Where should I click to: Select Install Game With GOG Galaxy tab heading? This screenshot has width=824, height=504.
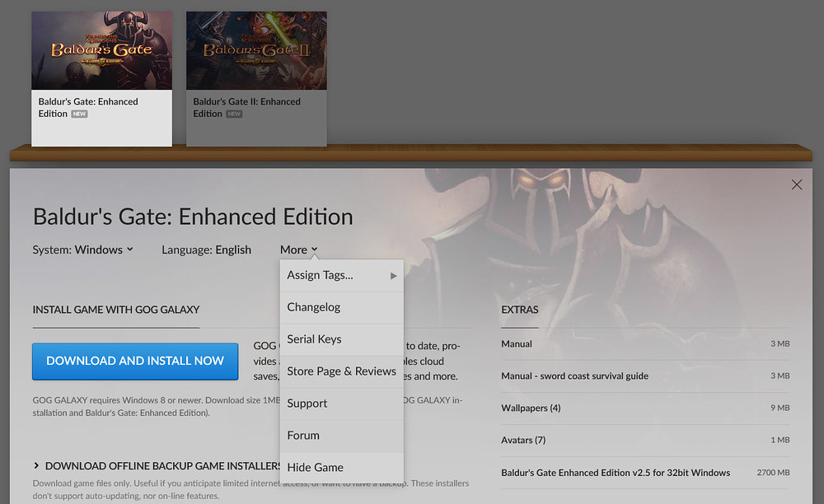pyautogui.click(x=116, y=310)
